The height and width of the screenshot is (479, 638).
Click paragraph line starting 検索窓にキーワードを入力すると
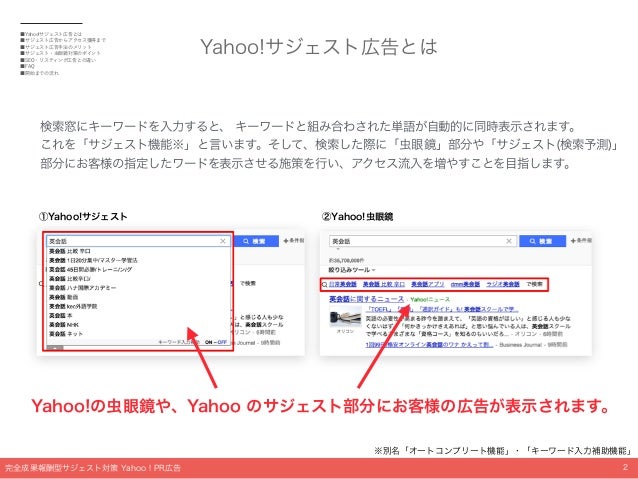click(x=308, y=126)
